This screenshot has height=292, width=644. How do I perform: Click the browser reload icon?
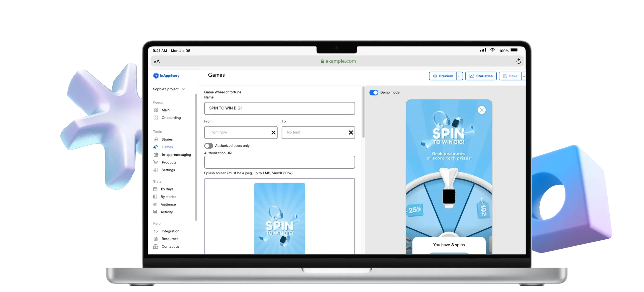click(518, 61)
